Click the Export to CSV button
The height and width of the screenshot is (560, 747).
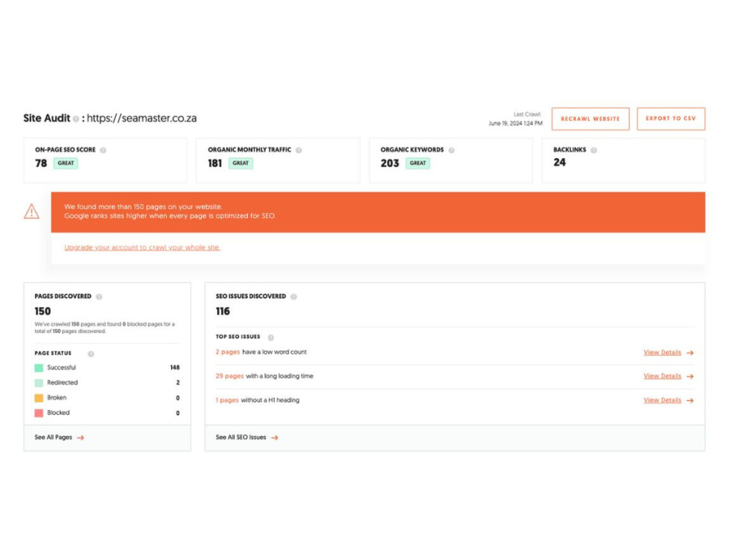(x=671, y=119)
